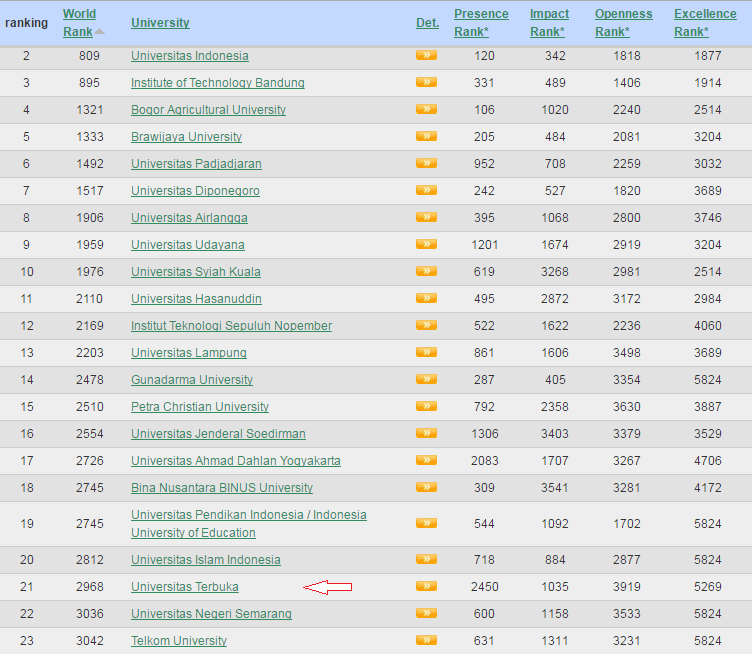Select world rank value 2968

[90, 587]
